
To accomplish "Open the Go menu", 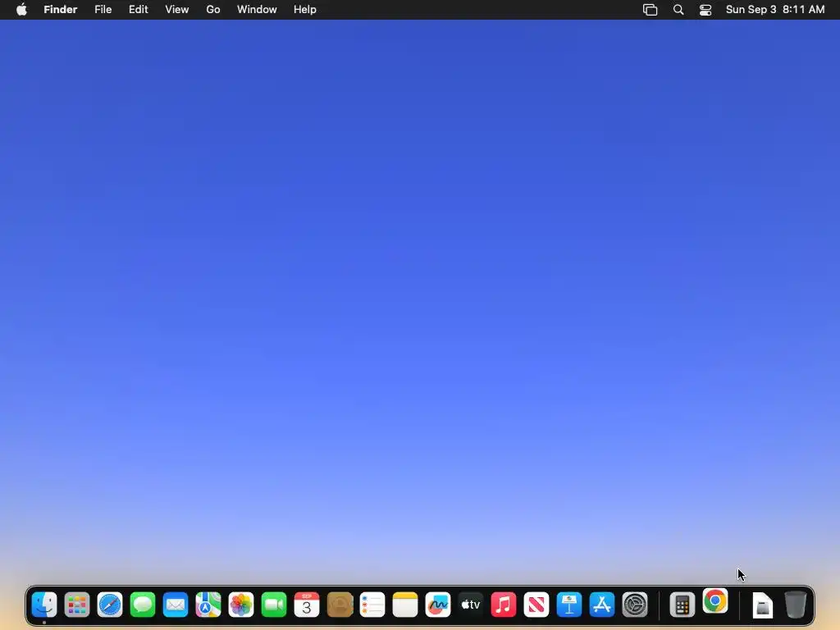I will coord(213,10).
